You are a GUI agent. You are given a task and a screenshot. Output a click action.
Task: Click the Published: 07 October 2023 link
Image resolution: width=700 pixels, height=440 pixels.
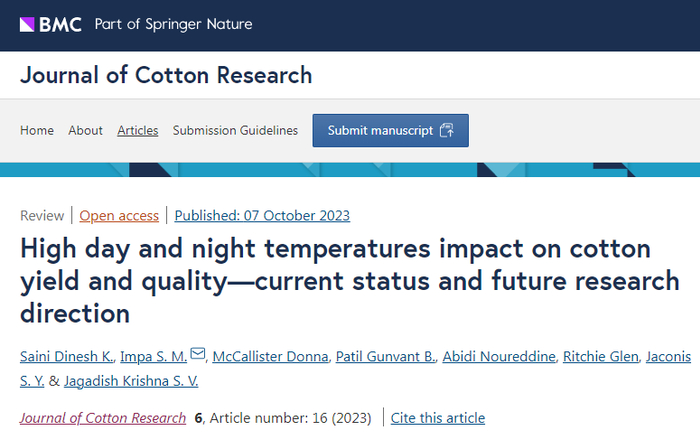click(x=262, y=215)
